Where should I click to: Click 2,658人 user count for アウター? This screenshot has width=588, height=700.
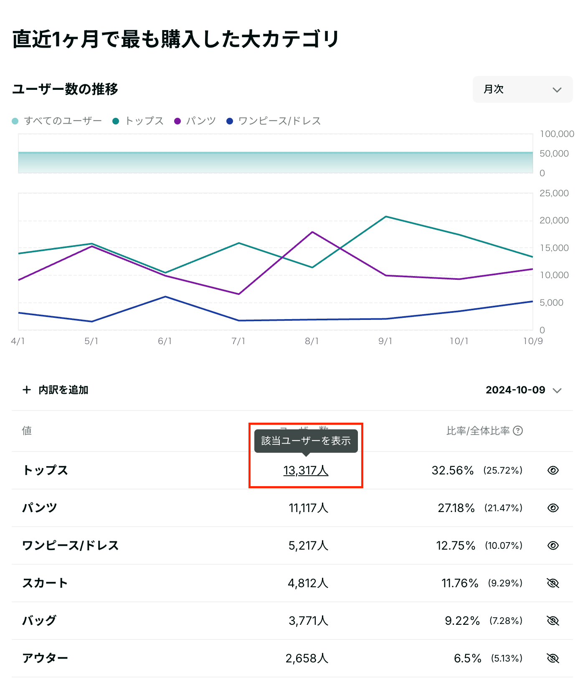pos(307,658)
